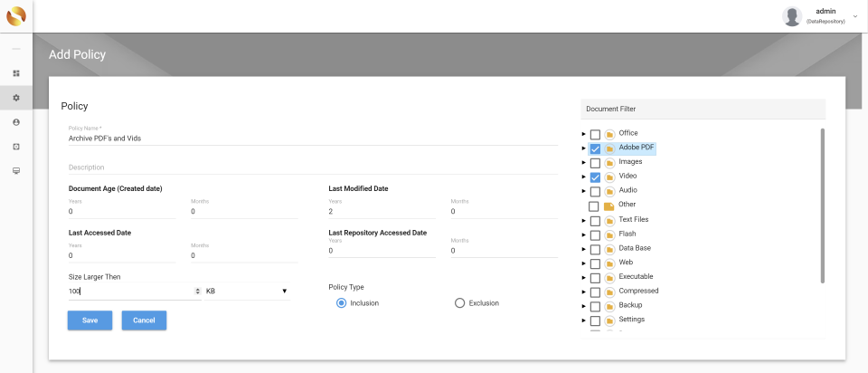Viewport: 868px width, 373px height.
Task: Enable the Images filter checkbox
Action: pos(595,163)
